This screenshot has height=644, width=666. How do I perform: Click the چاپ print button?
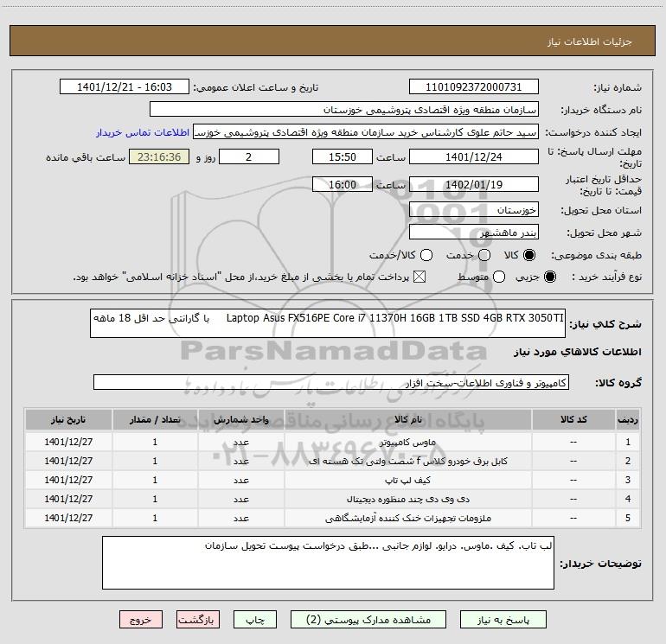coord(255,620)
